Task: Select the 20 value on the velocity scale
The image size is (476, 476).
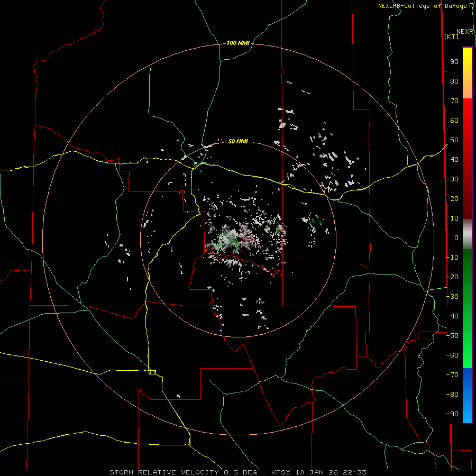Action: (x=454, y=198)
